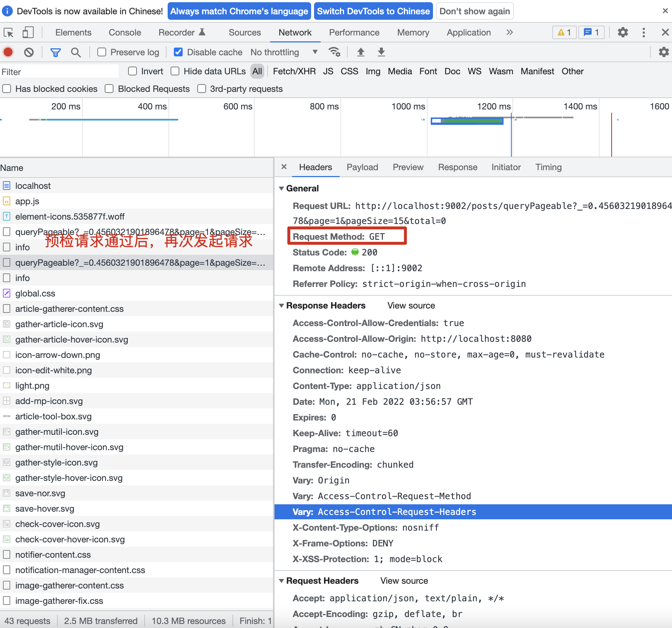Image resolution: width=672 pixels, height=628 pixels.
Task: Open the Timing tab in request details
Action: pos(548,167)
